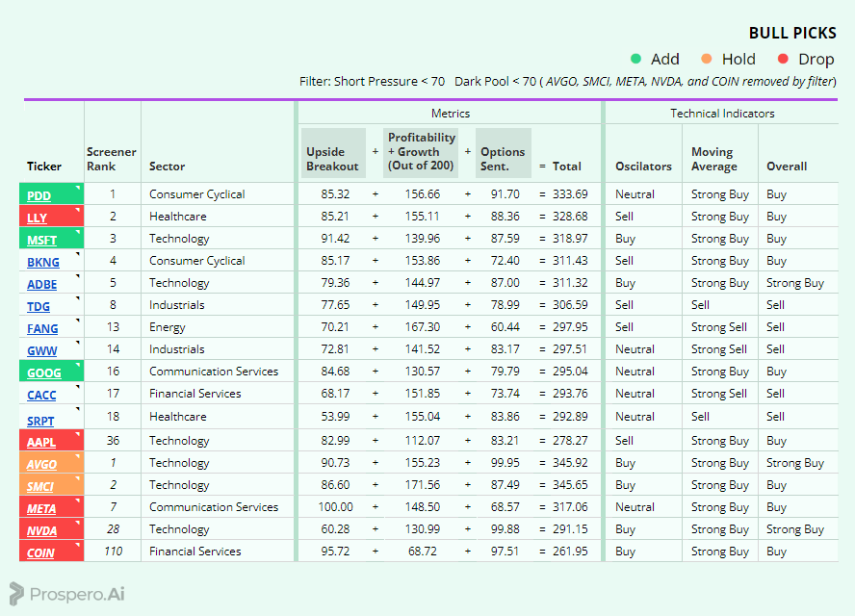
Task: Open the PDD ticker link
Action: (x=39, y=195)
